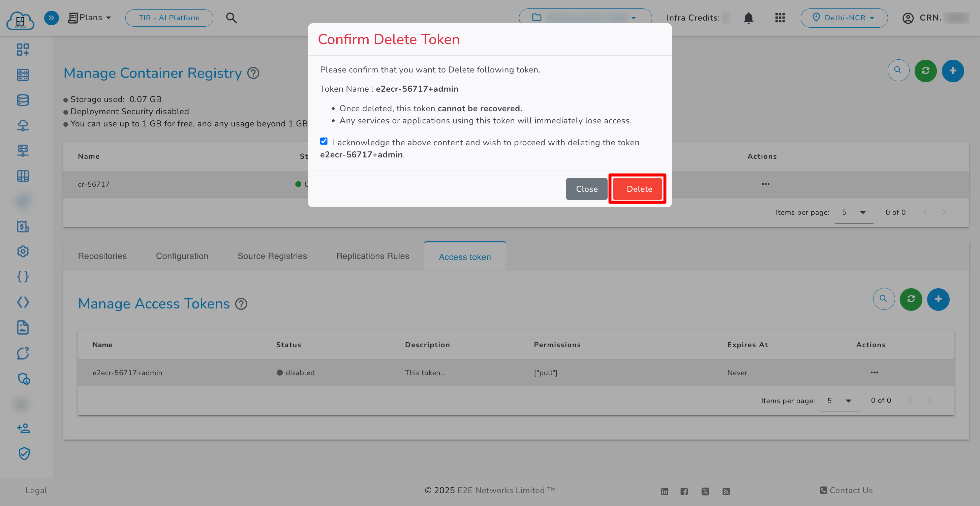Image resolution: width=980 pixels, height=506 pixels.
Task: Open the settings gear in sidebar
Action: click(x=23, y=251)
